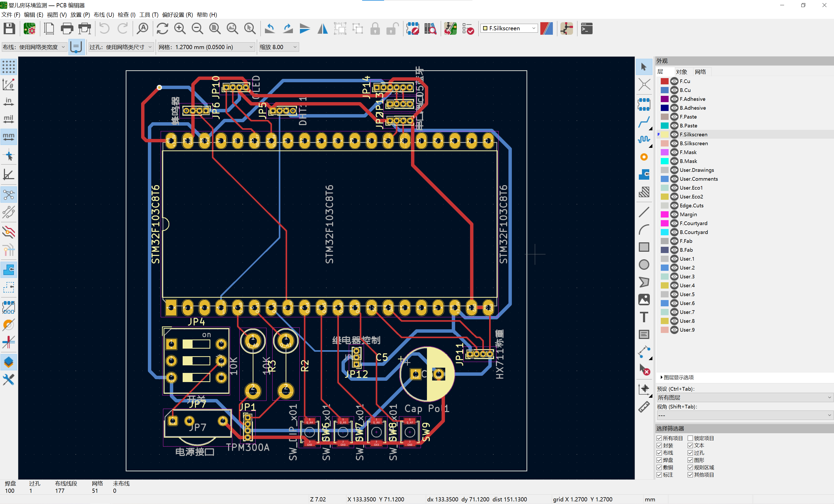The image size is (834, 504).
Task: Toggle grid display on left toolbar
Action: pyautogui.click(x=9, y=67)
